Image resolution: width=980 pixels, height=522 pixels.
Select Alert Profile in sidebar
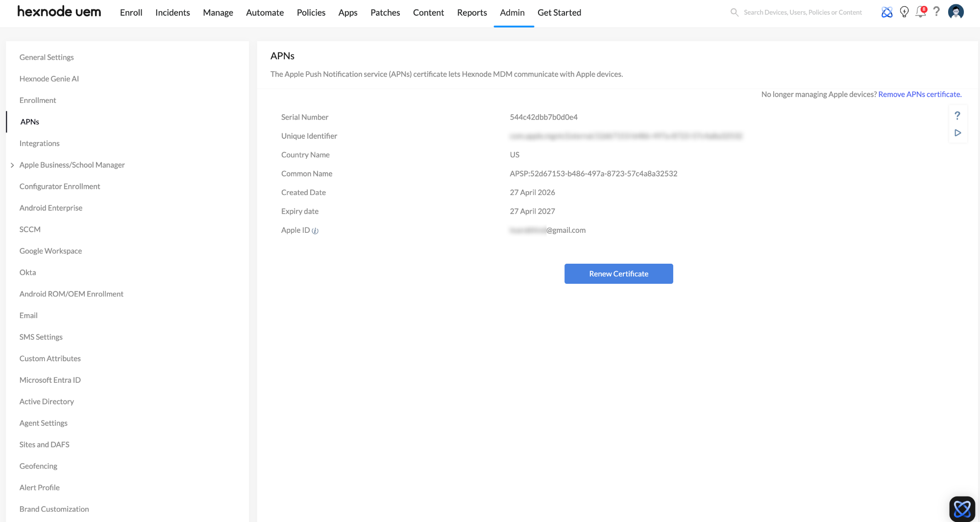click(40, 488)
